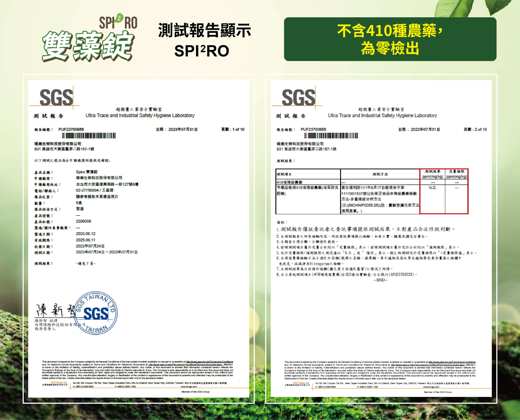Image resolution: width=520 pixels, height=420 pixels.
Task: Click the storage condition value 室溫
Action: pyautogui.click(x=80, y=209)
